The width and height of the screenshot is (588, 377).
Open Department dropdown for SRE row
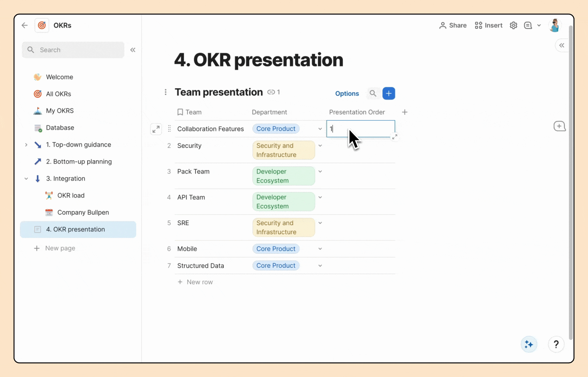click(320, 223)
